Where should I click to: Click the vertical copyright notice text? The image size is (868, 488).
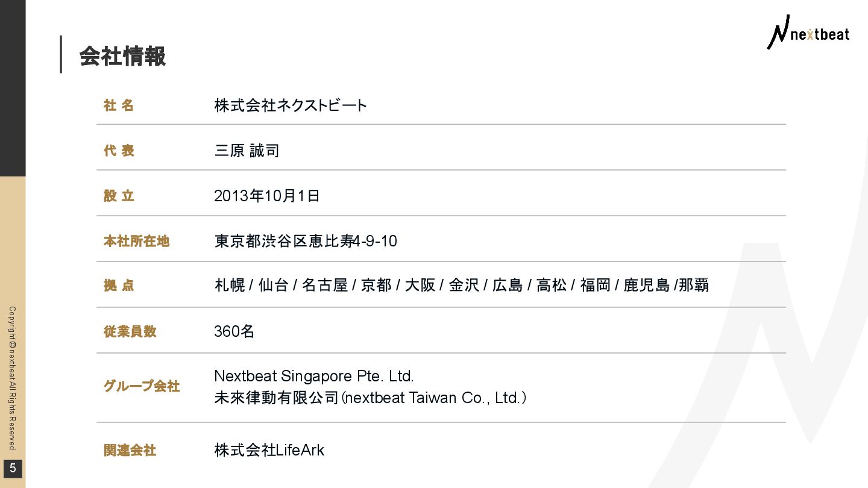(x=12, y=378)
